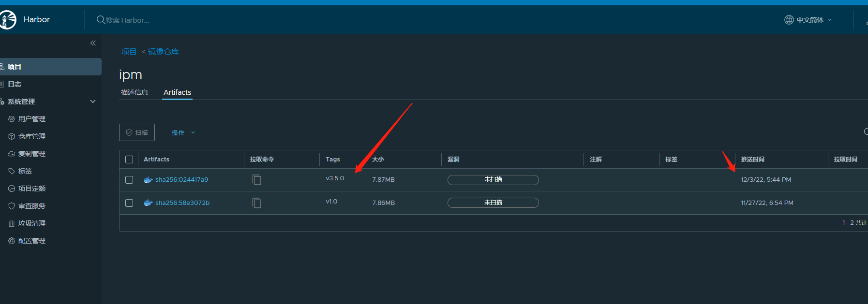Click docker icon beside sha256:024417a9
Image resolution: width=868 pixels, height=304 pixels.
(148, 180)
